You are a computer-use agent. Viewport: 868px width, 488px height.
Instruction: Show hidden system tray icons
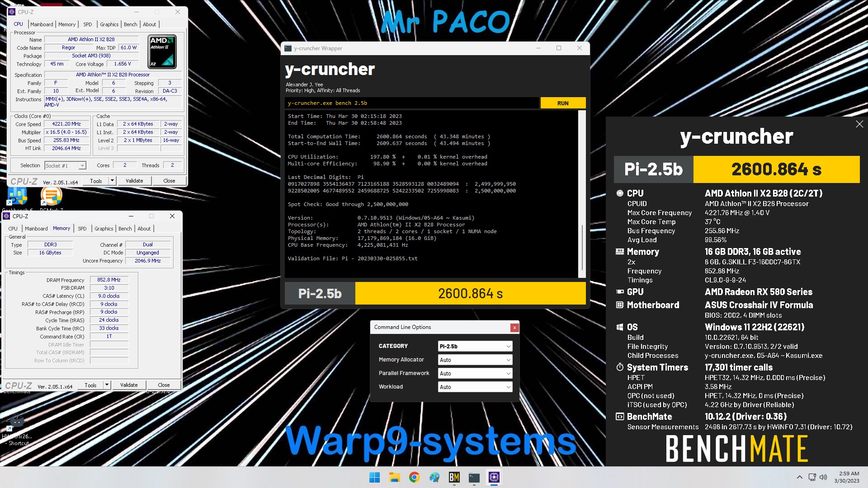tap(799, 477)
